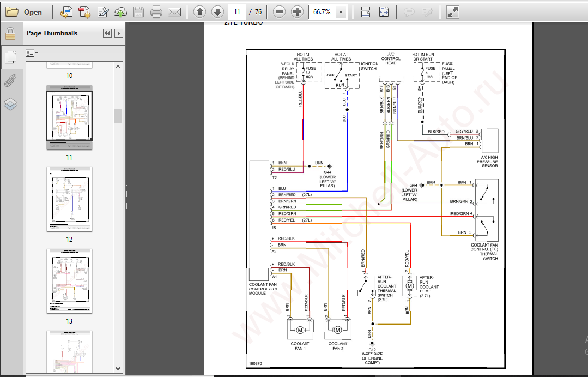This screenshot has width=588, height=377.
Task: Open the edit text pencil page icon
Action: click(x=102, y=12)
